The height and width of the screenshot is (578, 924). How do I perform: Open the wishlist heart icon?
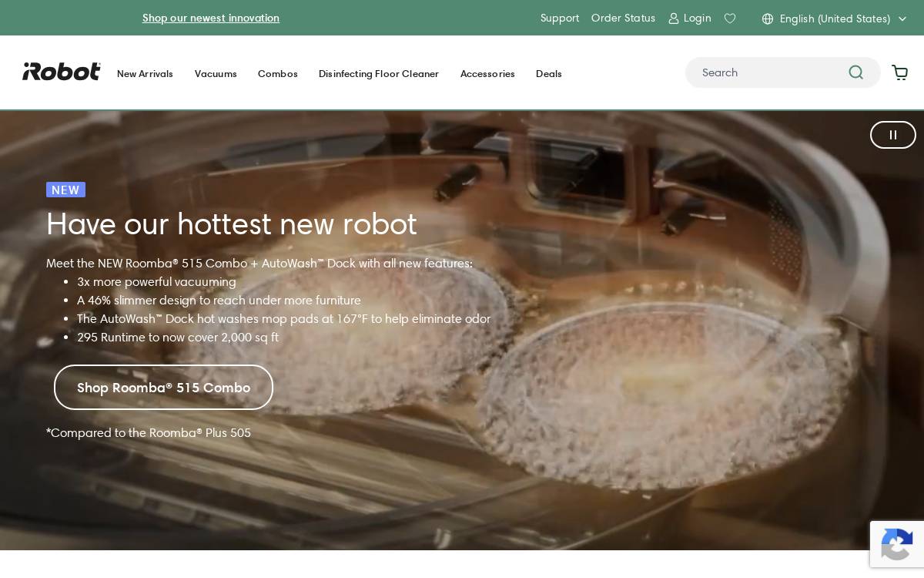point(730,18)
